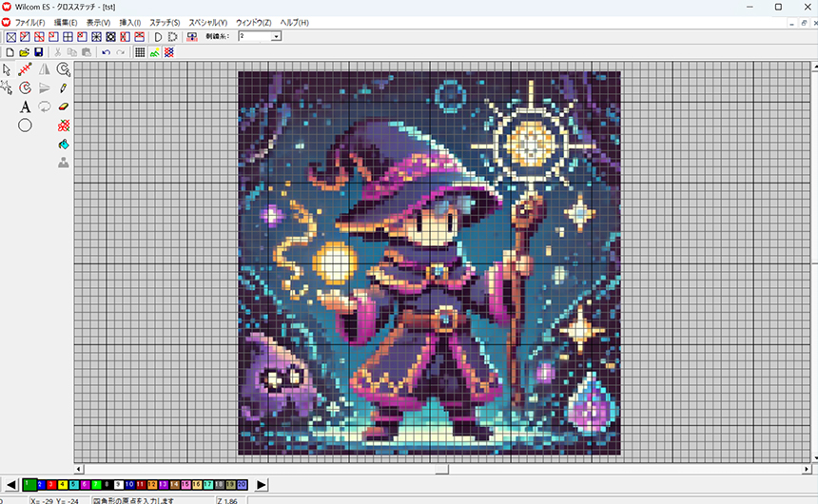Select the paint bucket fill tool
This screenshot has height=504, width=818.
click(64, 144)
